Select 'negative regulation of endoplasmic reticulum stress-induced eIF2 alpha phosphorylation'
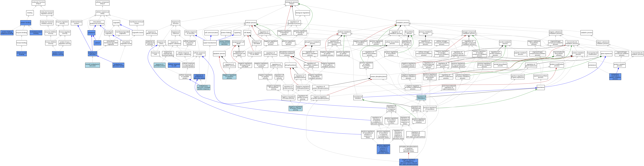Screen dimensions: 644x166 (x=408, y=162)
